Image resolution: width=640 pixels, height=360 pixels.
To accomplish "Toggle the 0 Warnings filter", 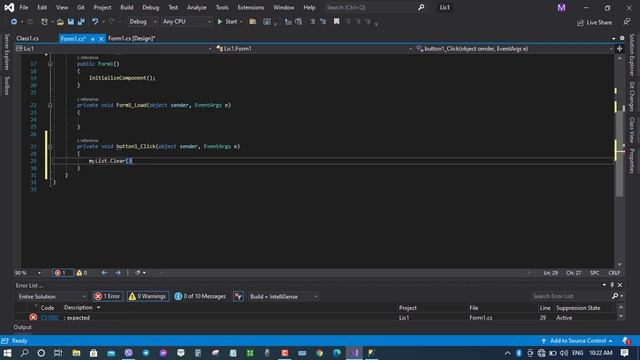I will tap(147, 296).
